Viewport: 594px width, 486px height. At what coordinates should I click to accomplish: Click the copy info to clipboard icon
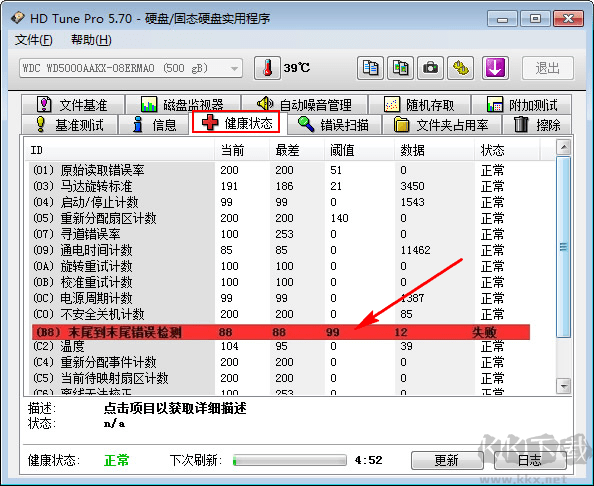(x=370, y=68)
